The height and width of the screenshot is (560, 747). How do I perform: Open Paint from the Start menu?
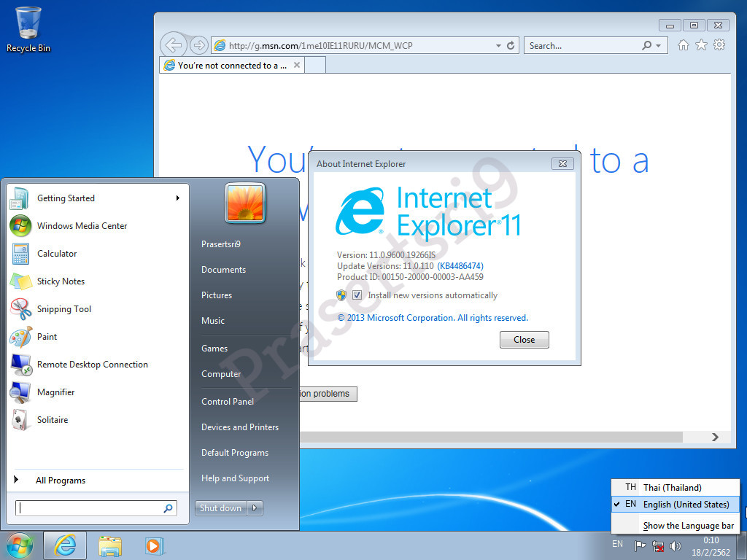point(98,336)
